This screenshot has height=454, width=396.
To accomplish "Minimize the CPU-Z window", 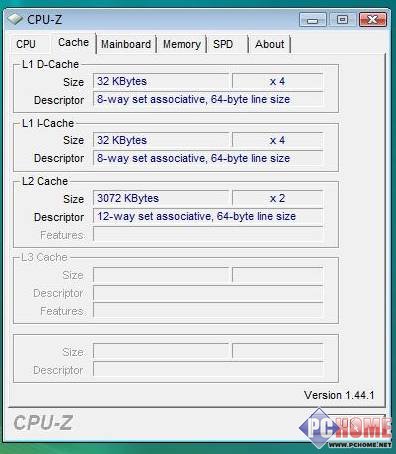I will pos(312,20).
